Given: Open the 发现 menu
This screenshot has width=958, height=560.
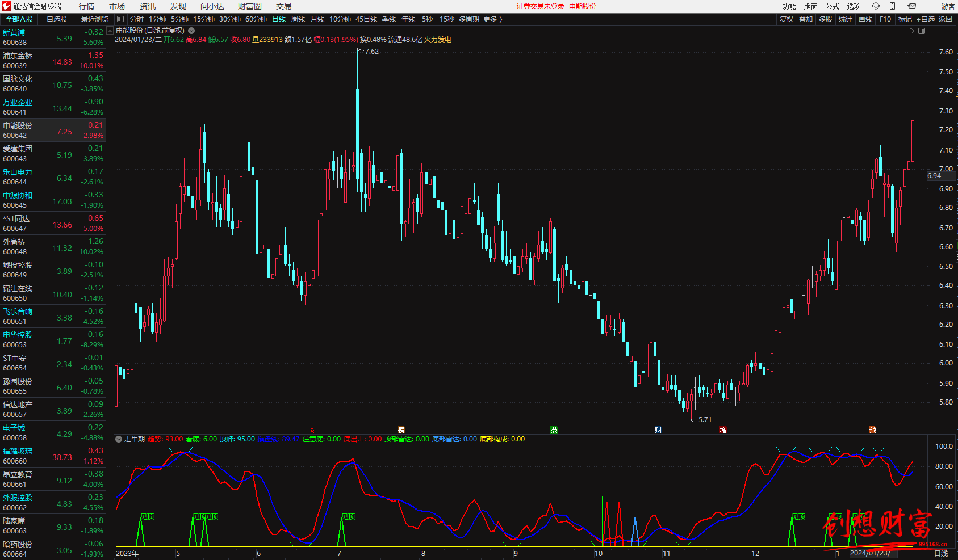Looking at the screenshot, I should (178, 6).
